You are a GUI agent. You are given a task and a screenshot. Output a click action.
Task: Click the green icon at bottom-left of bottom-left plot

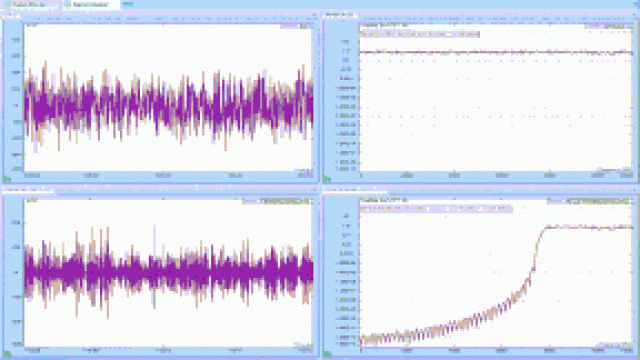point(7,353)
